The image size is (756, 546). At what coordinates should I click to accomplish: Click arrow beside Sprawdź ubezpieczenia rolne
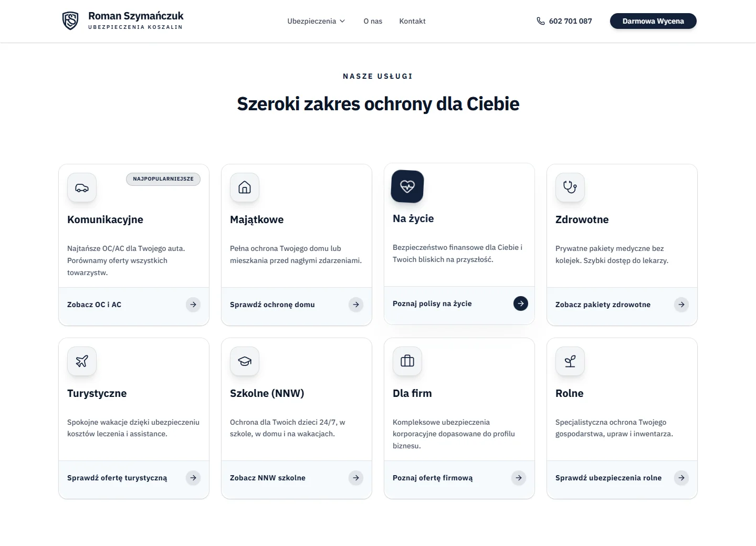click(681, 478)
